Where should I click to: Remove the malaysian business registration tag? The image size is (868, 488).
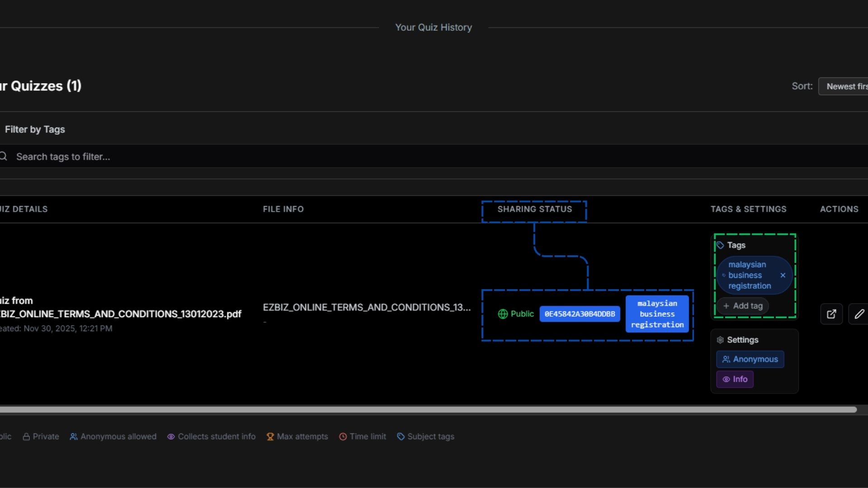tap(783, 275)
